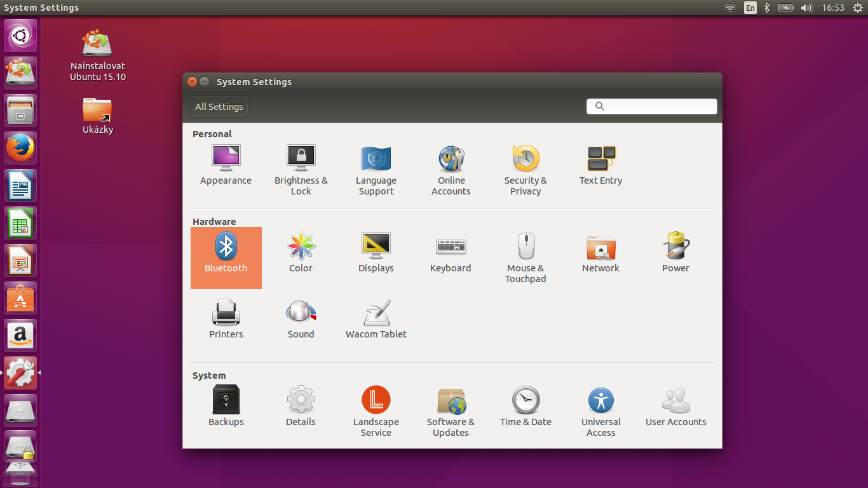Select the Nainstalovat Ubuntu 15.10 desktop icon

pyautogui.click(x=98, y=55)
